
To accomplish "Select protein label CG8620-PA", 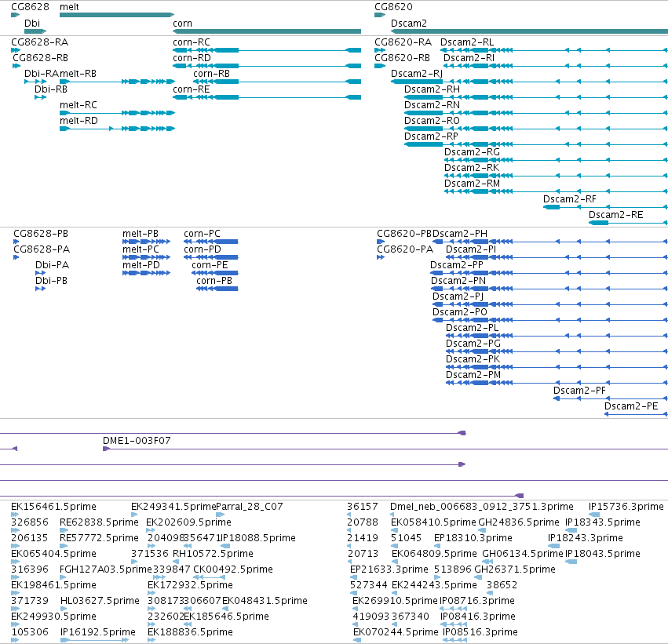I will [x=405, y=250].
